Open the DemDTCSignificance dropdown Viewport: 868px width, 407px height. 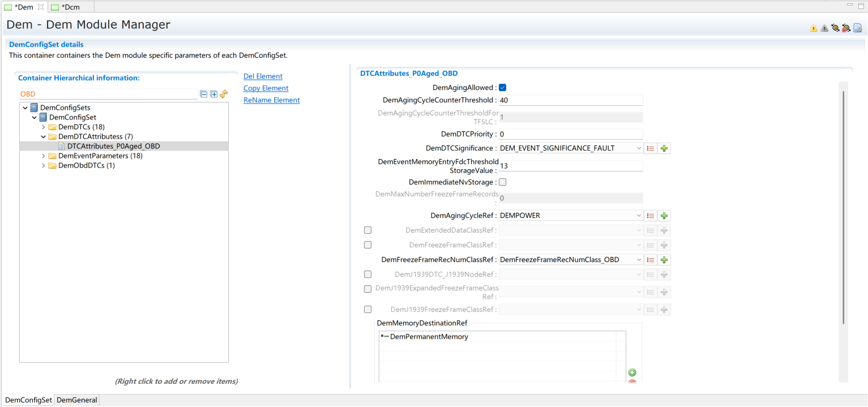pyautogui.click(x=639, y=148)
